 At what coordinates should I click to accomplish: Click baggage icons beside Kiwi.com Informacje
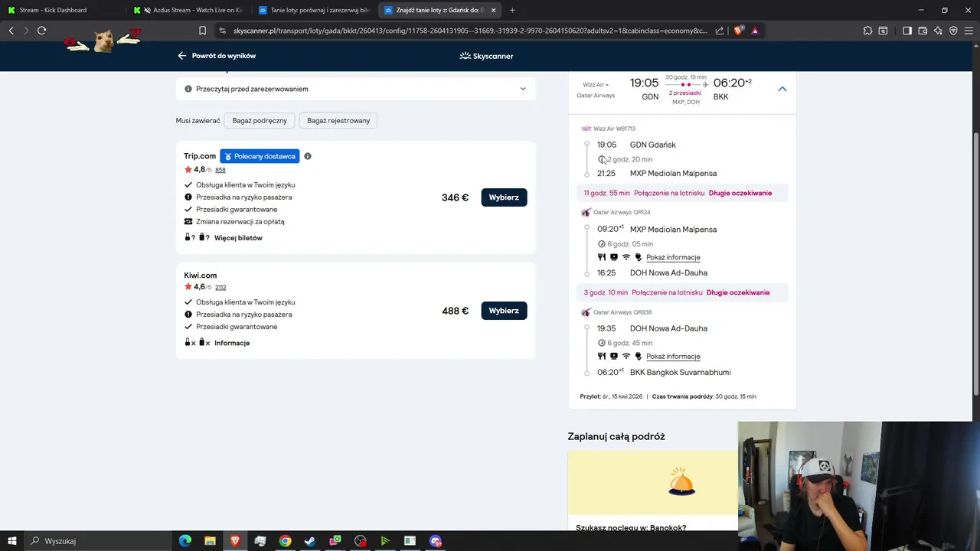[198, 343]
